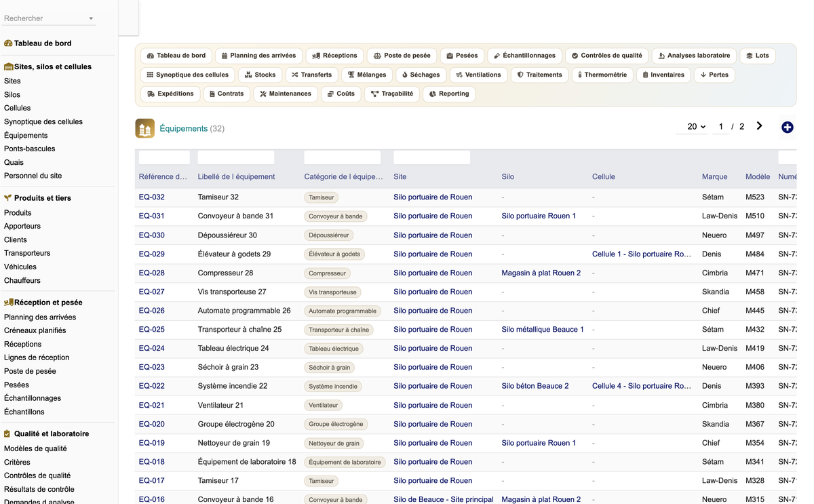Open Silo de Beauce - Site principal link
814x504 pixels.
point(444,499)
